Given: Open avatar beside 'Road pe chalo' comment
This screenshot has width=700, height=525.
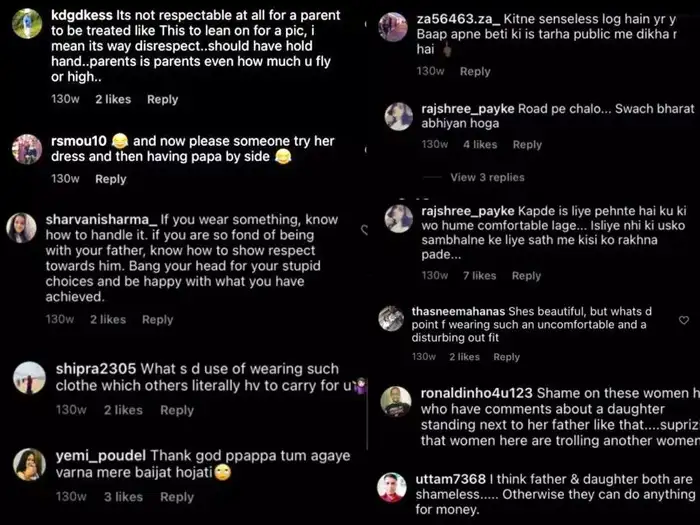Looking at the screenshot, I should tap(399, 116).
